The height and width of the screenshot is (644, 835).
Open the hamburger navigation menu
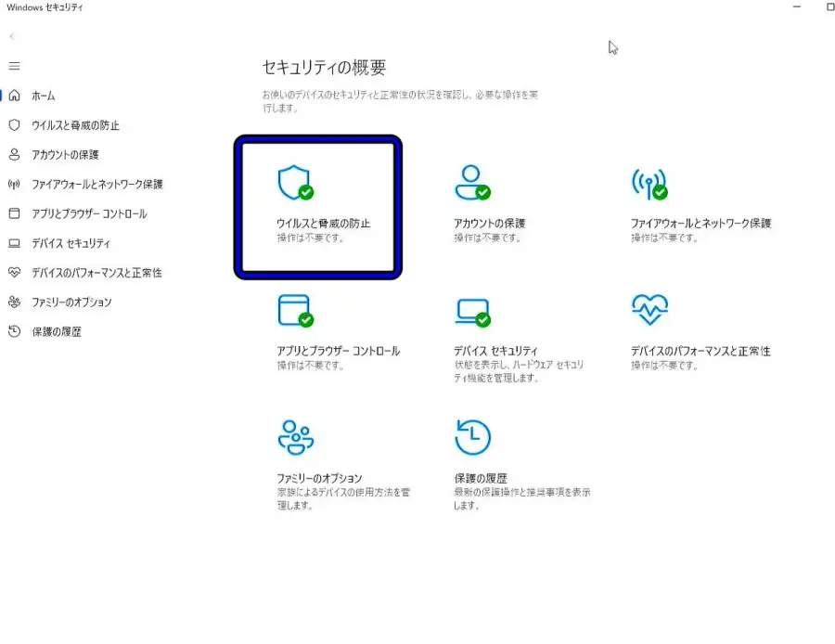pos(14,66)
